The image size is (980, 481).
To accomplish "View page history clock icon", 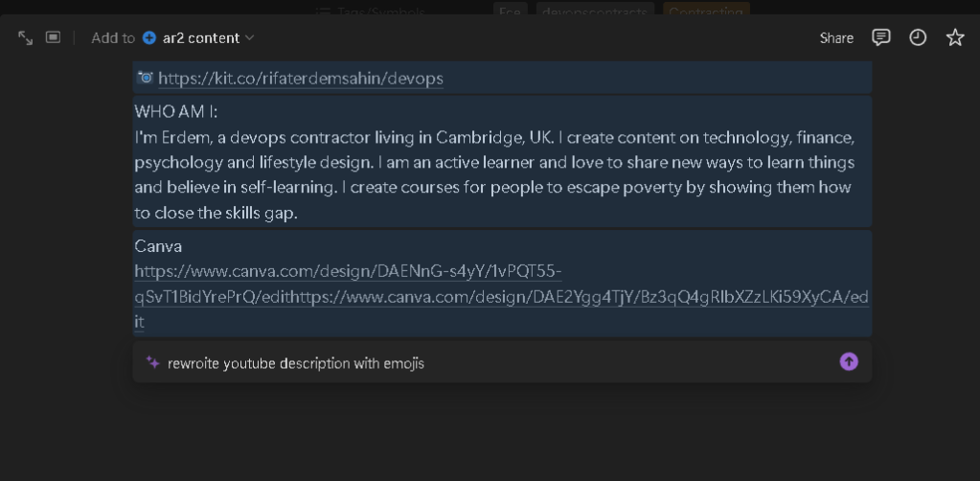I will [x=918, y=37].
